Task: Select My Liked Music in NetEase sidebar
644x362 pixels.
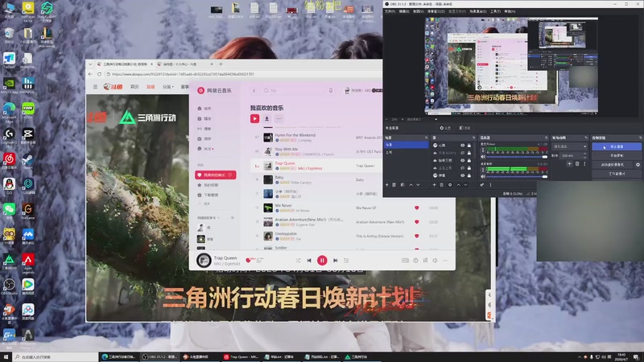Action: (215, 175)
